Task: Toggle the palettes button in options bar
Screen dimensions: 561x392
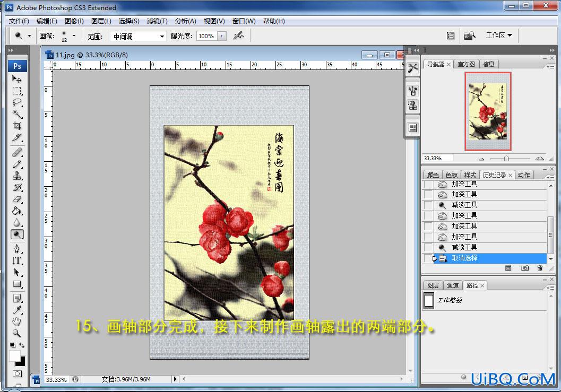Action: click(451, 36)
